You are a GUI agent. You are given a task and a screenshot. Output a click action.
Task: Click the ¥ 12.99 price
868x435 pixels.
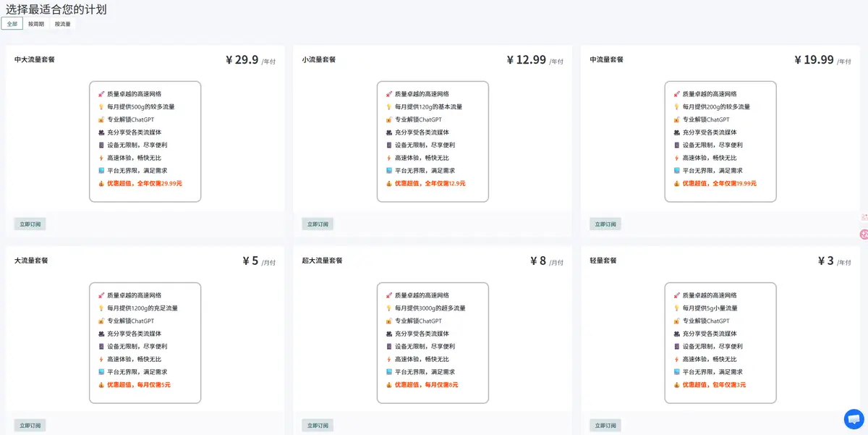[526, 60]
